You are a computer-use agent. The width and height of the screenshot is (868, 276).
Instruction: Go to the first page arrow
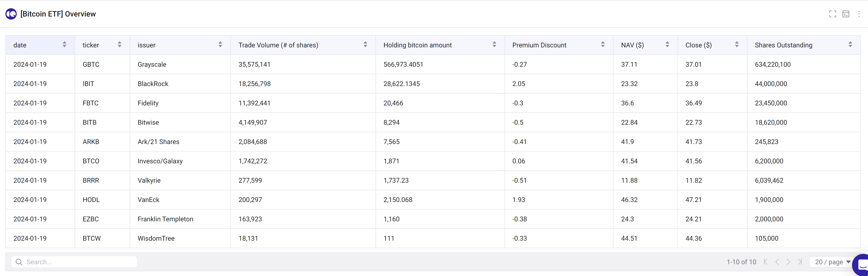[766, 262]
